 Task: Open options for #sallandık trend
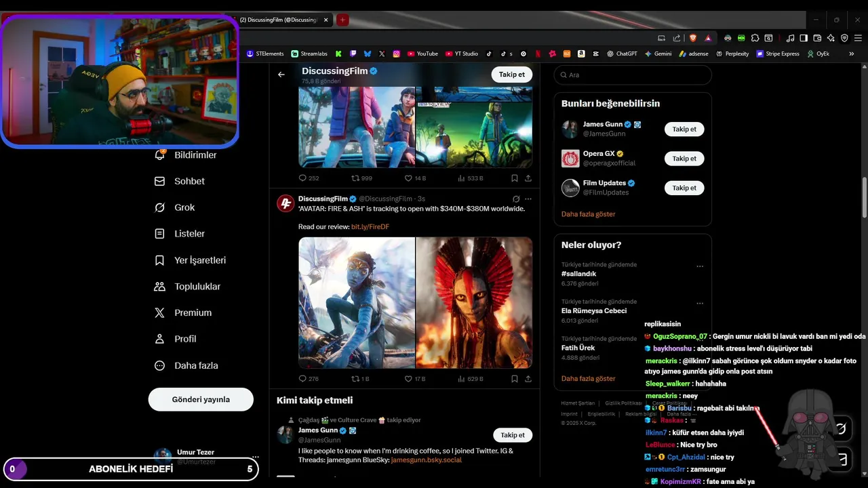[700, 266]
